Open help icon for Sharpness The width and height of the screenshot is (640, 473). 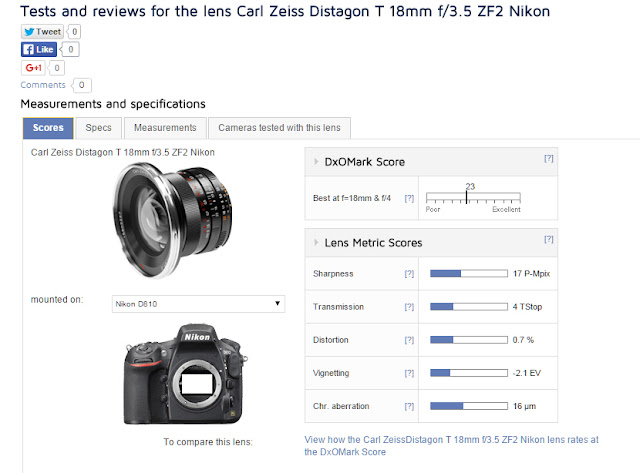(x=409, y=274)
